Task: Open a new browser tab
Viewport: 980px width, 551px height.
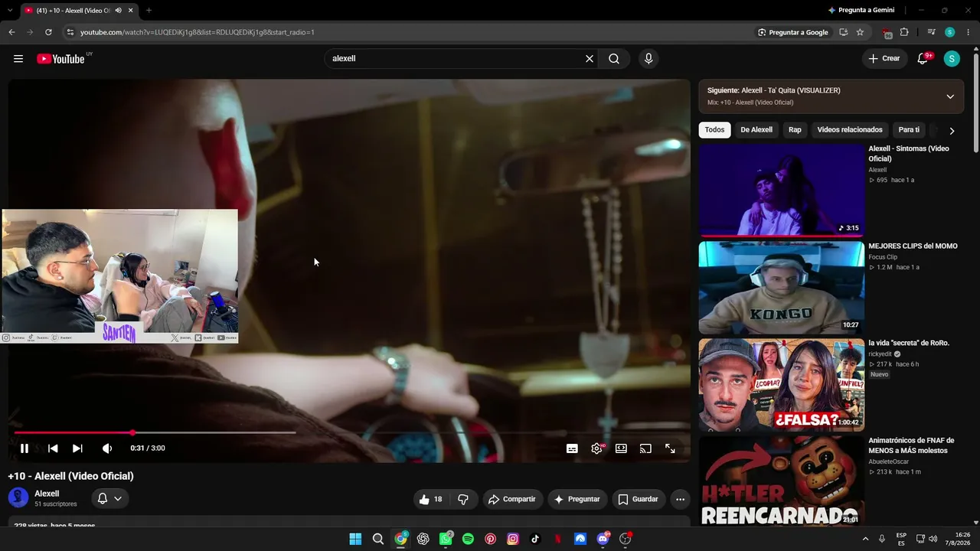Action: click(149, 10)
